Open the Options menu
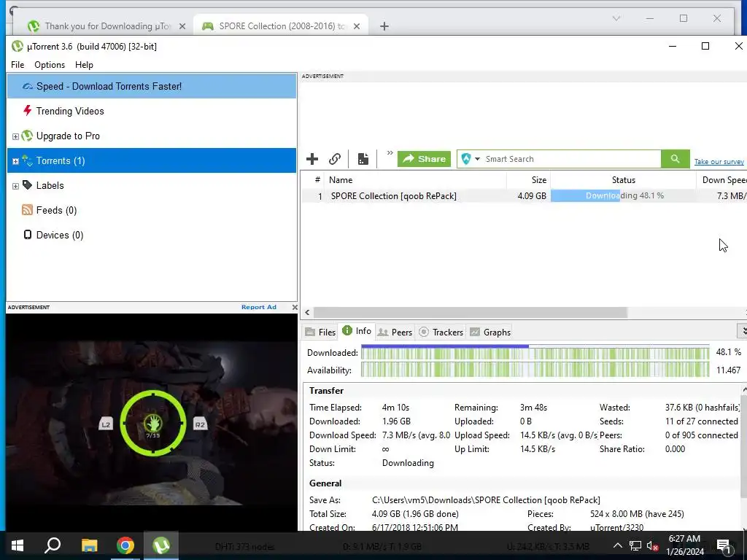 coord(50,65)
